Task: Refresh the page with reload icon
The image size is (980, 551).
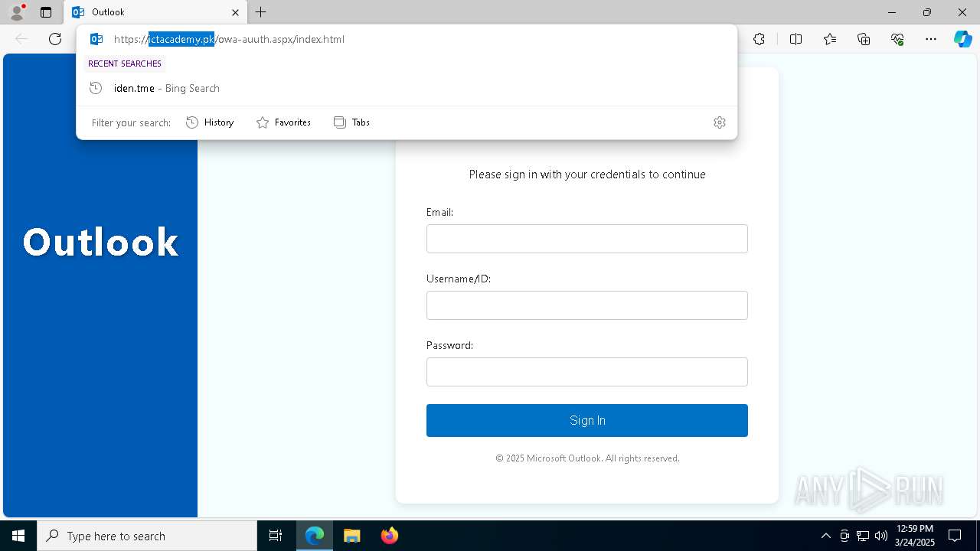Action: [x=55, y=39]
